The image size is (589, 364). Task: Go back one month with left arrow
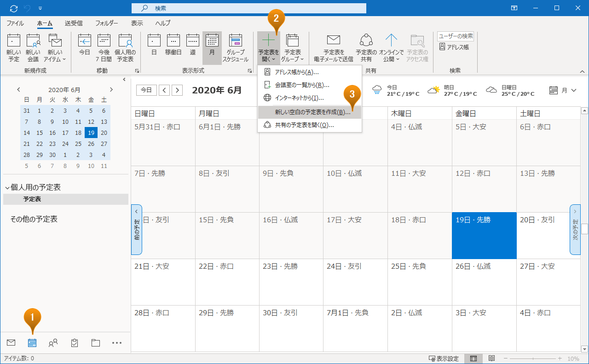pyautogui.click(x=164, y=90)
